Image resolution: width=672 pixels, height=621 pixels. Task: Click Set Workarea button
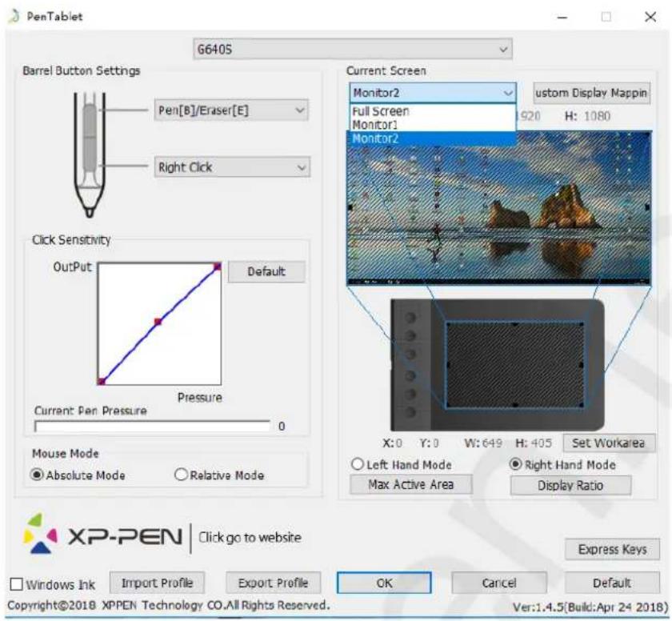coord(609,443)
